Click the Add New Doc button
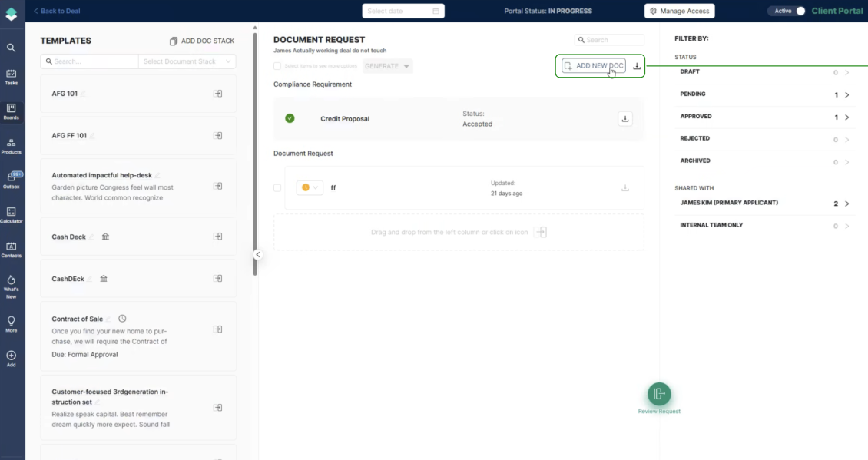The height and width of the screenshot is (460, 868). coord(594,66)
